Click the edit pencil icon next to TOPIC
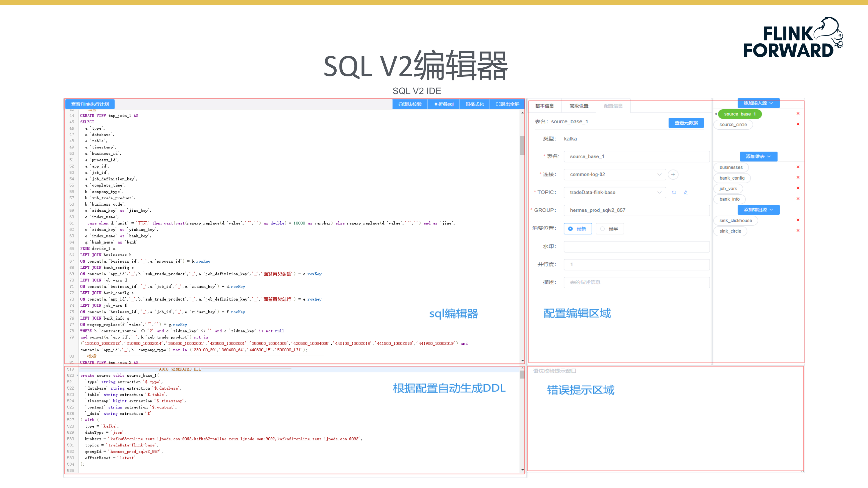This screenshot has width=868, height=488. (x=686, y=192)
